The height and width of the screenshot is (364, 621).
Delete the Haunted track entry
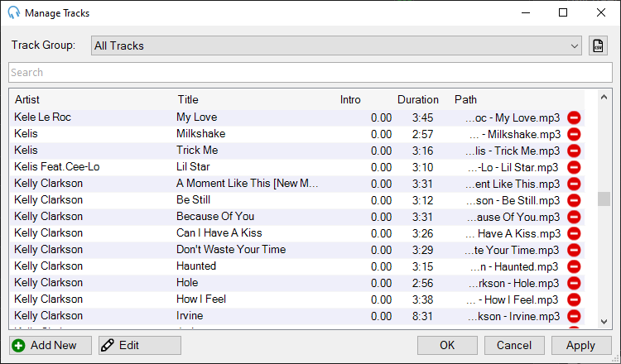(574, 266)
